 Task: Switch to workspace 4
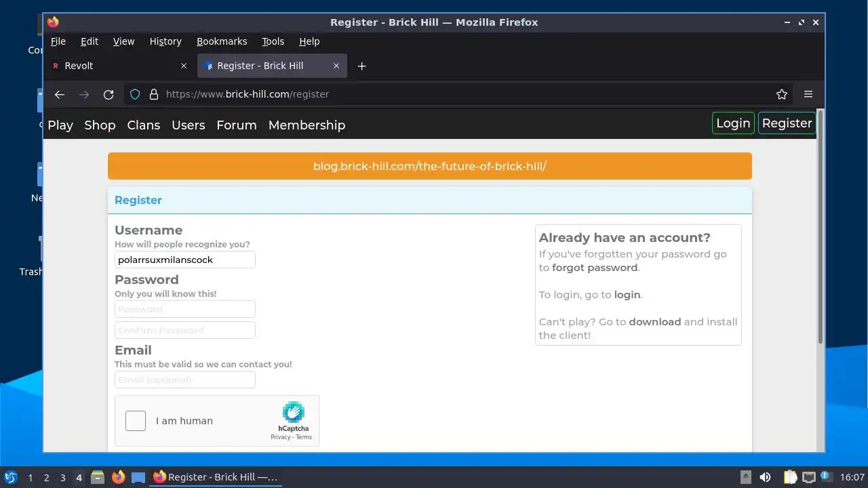pos(79,477)
